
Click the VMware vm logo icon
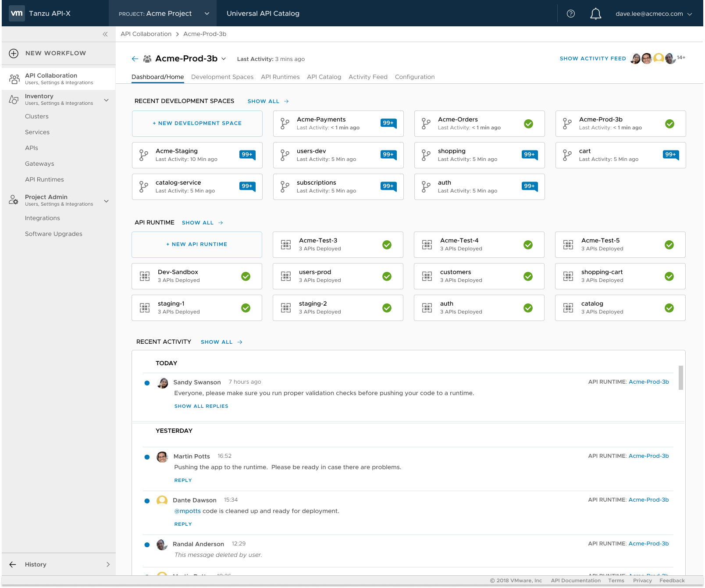coord(17,13)
